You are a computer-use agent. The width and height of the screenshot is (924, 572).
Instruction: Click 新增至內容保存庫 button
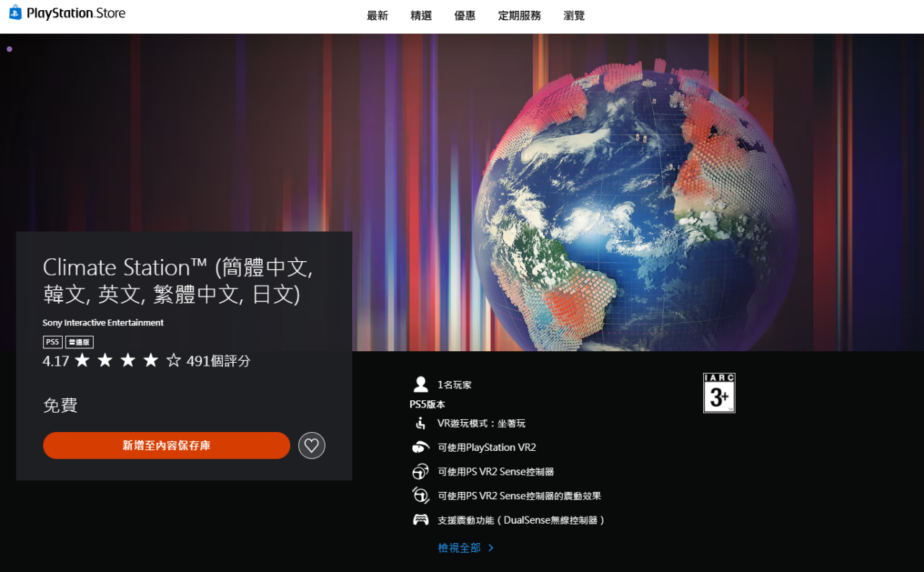click(167, 446)
